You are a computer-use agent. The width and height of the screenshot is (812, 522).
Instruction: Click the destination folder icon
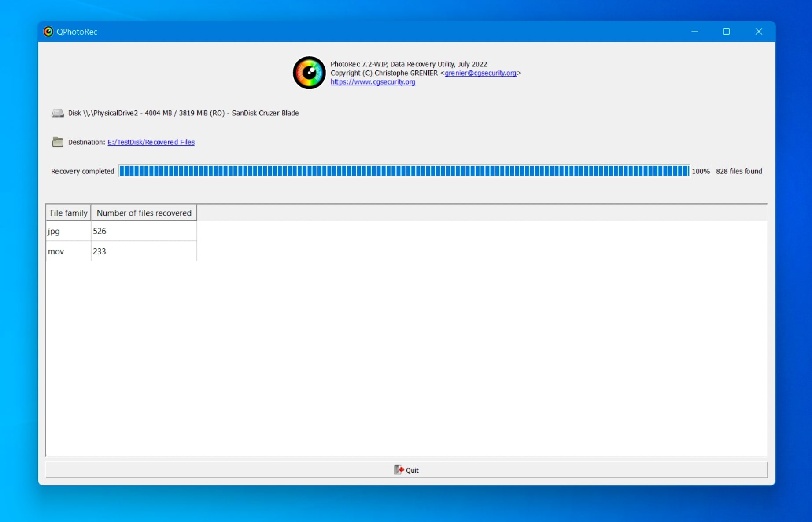point(58,142)
